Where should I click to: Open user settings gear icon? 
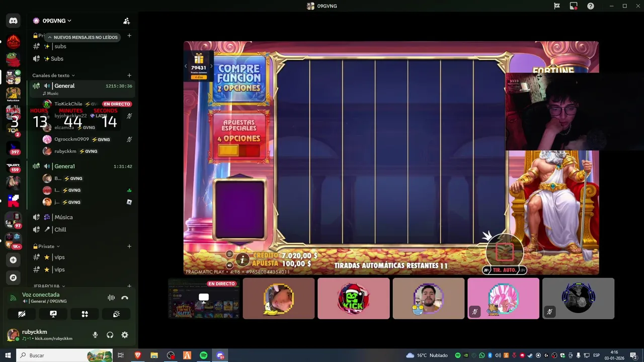pos(125,335)
